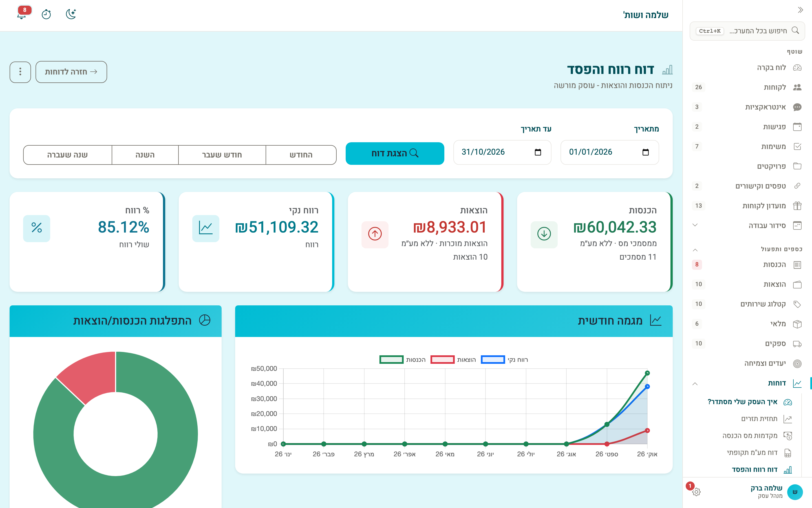
Task: Click the שלמה ברק user avatar
Action: [x=795, y=492]
